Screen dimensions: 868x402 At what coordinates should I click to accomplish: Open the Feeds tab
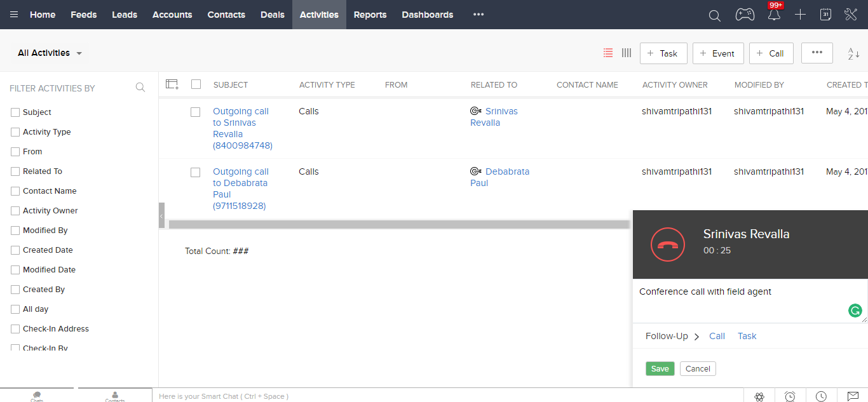point(84,15)
